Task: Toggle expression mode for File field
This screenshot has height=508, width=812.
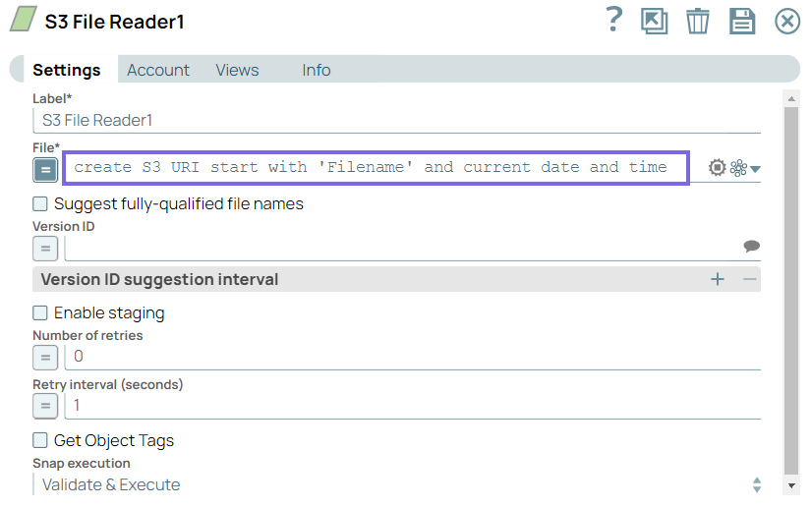Action: tap(45, 169)
